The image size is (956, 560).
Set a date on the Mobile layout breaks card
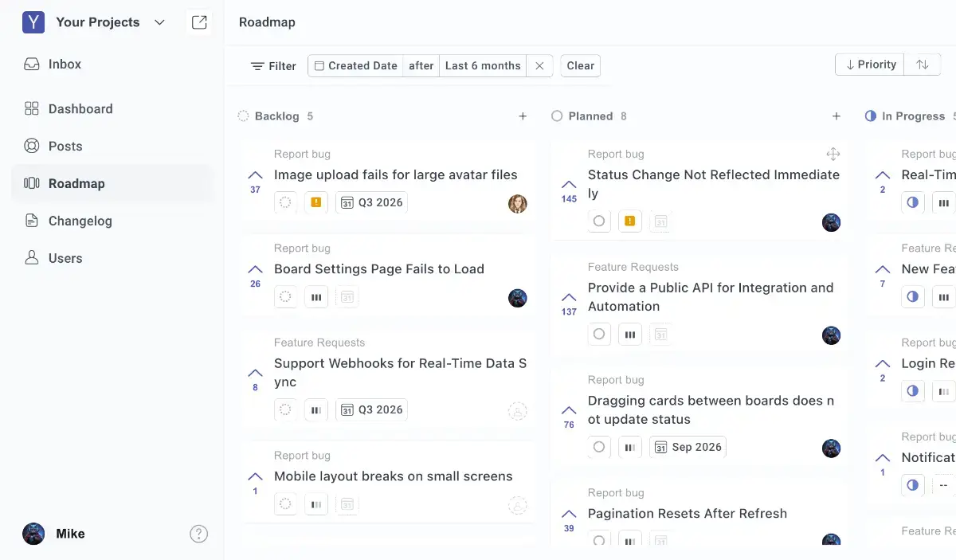[347, 504]
